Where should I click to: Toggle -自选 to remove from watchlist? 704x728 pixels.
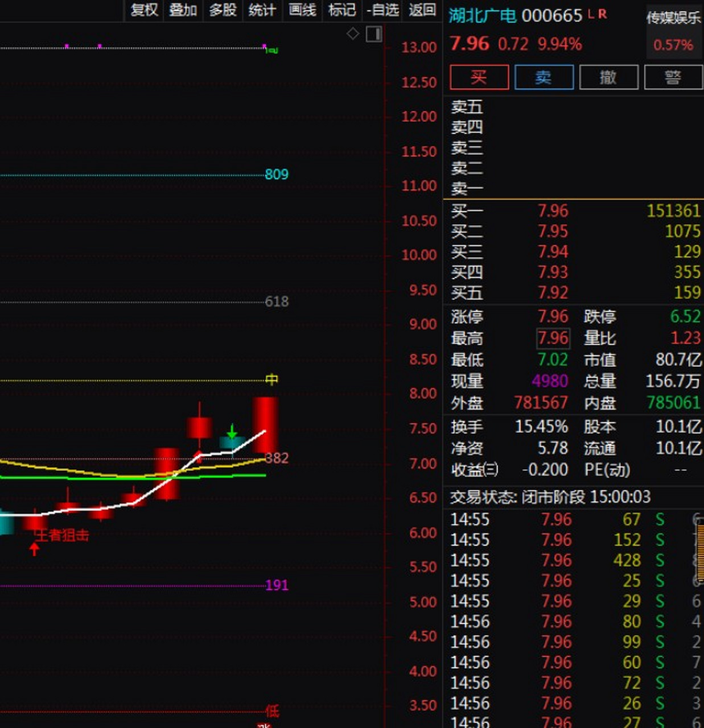point(382,10)
